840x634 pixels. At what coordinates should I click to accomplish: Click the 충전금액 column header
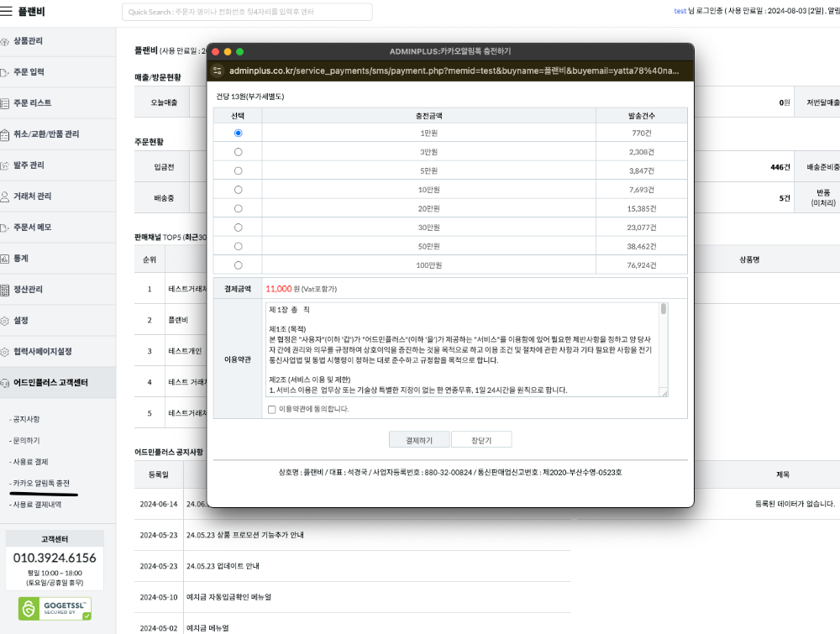pos(428,116)
